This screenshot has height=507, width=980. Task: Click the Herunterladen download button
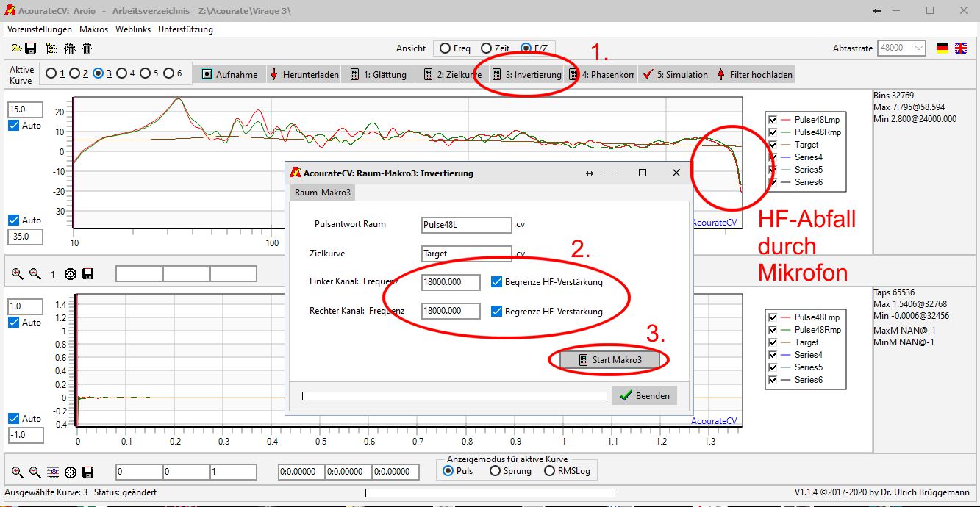(x=304, y=74)
